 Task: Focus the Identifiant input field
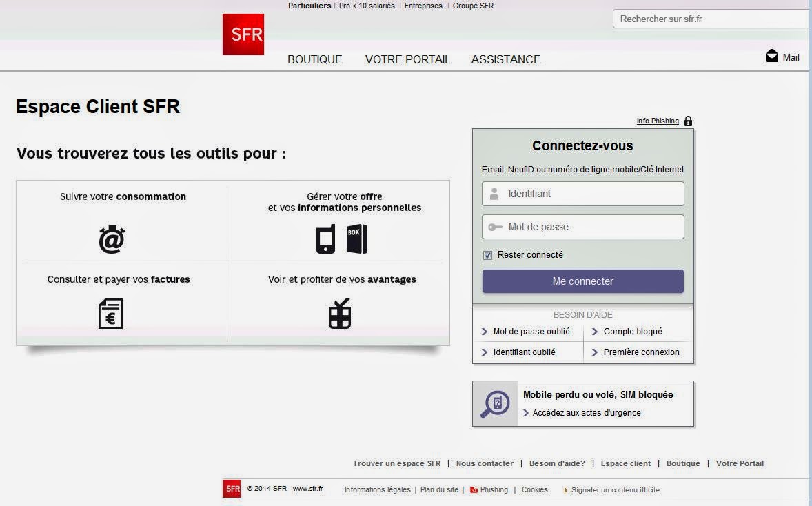582,194
